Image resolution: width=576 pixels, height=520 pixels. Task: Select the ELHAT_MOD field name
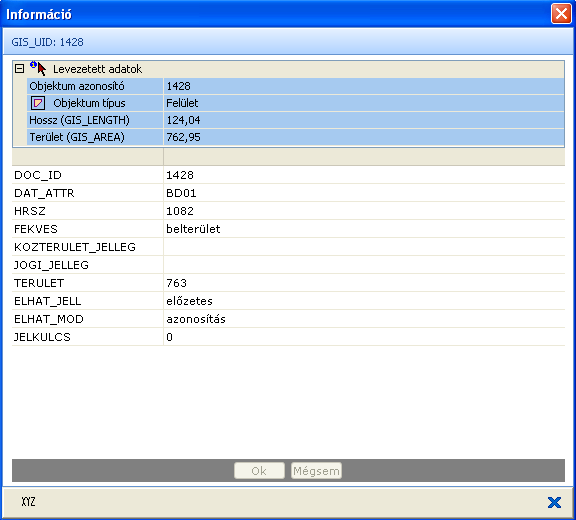pos(49,319)
